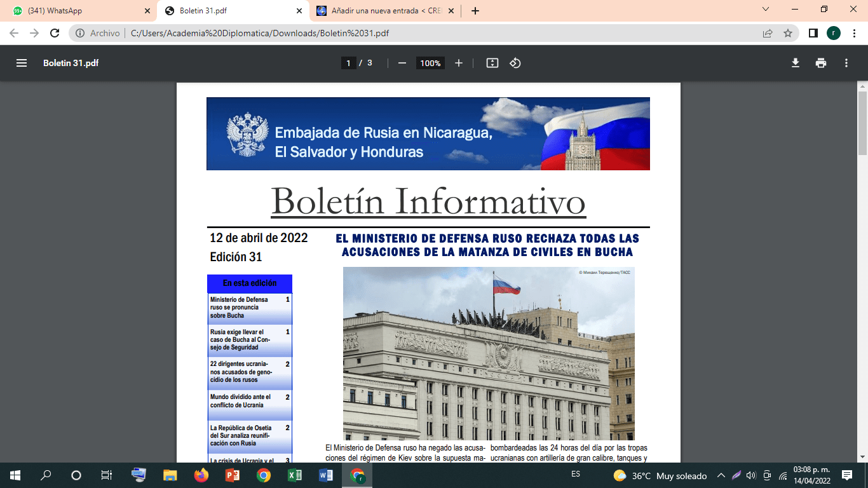Open the purple feather tray icon
The height and width of the screenshot is (488, 868).
[x=736, y=475]
